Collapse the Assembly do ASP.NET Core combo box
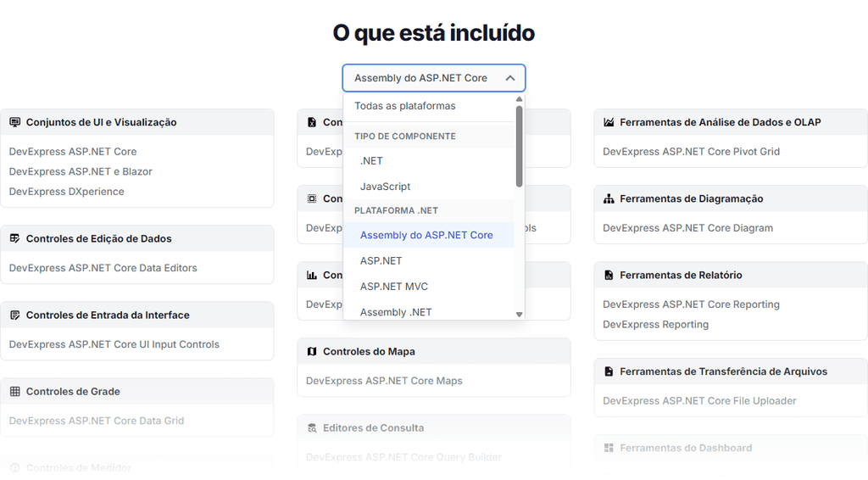 click(433, 78)
